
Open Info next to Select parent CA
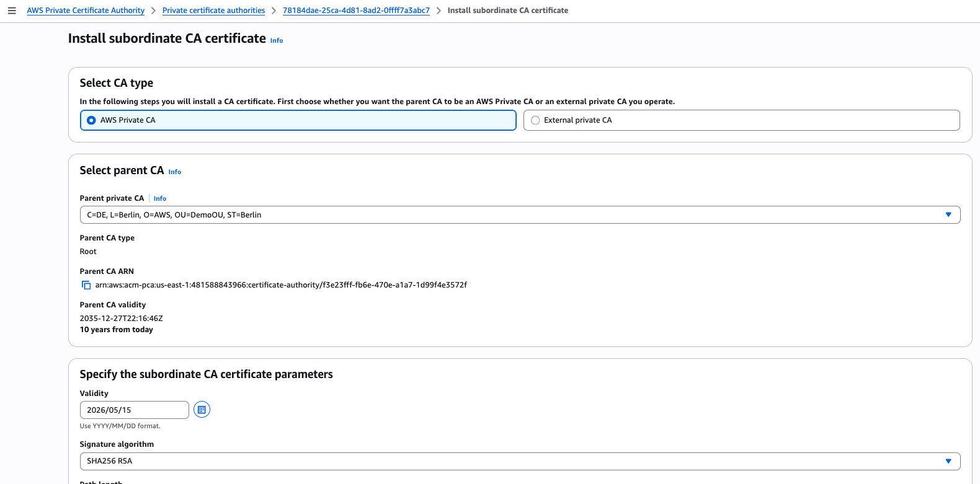175,172
